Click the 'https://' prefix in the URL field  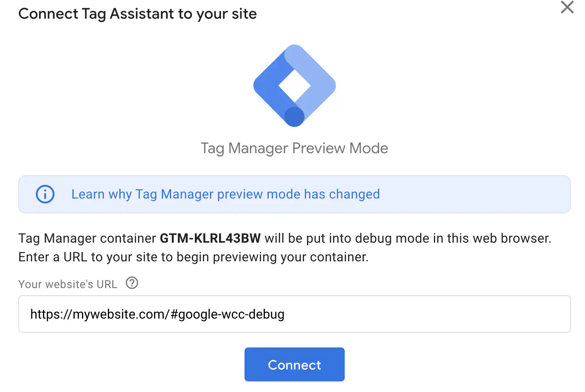pyautogui.click(x=51, y=314)
